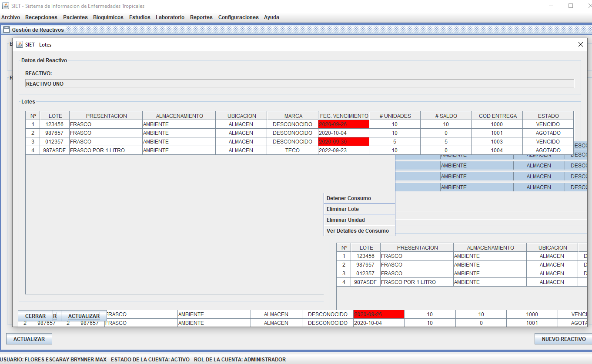Click AGOTADO status of lote 987ASDF
The height and width of the screenshot is (364, 592).
(x=548, y=150)
